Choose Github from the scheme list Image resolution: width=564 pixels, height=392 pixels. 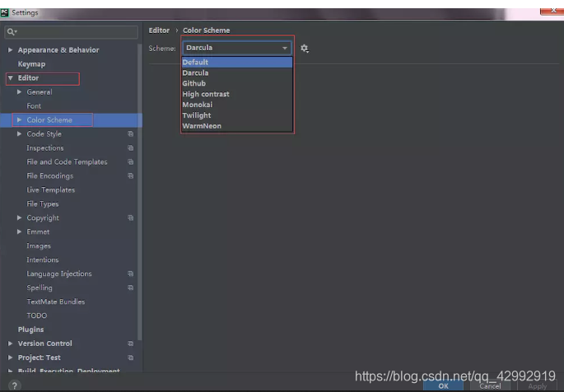coord(237,83)
